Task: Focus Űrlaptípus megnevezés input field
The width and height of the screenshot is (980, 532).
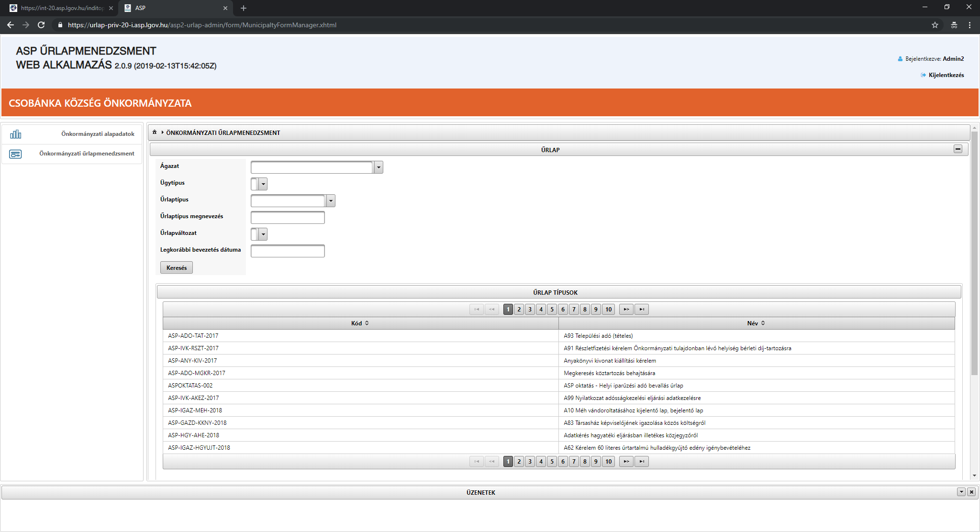Action: 288,217
